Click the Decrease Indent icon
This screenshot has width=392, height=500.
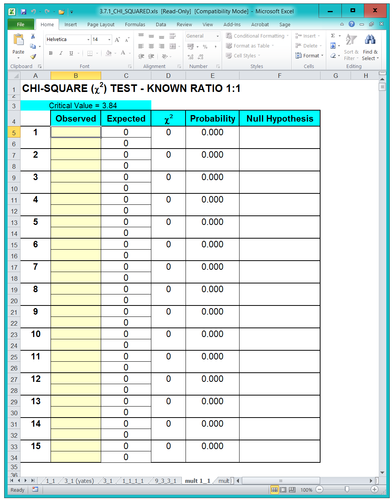click(141, 56)
